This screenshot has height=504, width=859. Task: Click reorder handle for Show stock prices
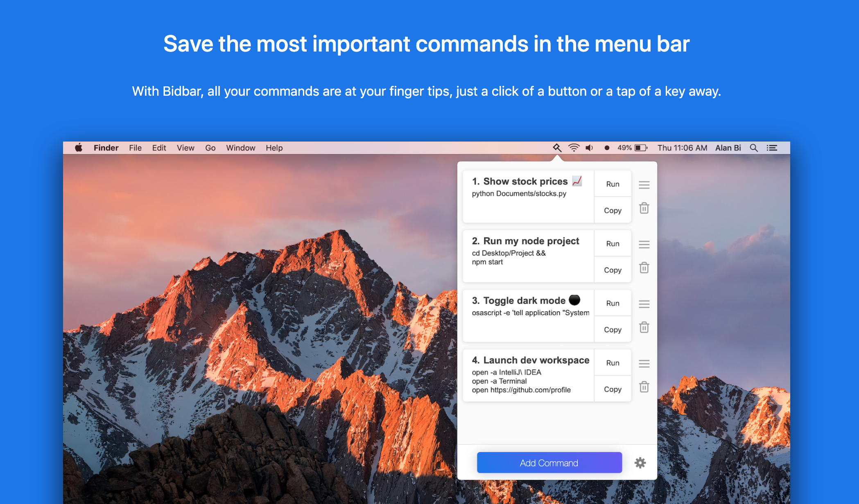(644, 185)
